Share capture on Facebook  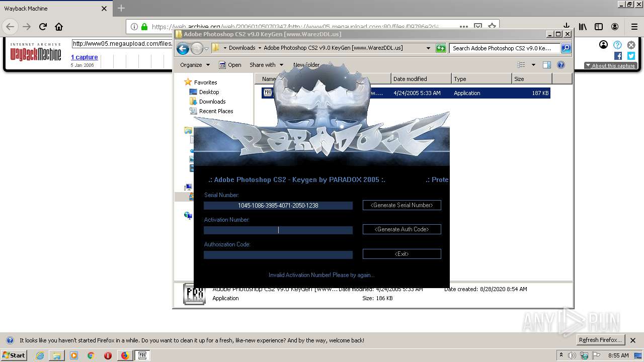click(618, 56)
